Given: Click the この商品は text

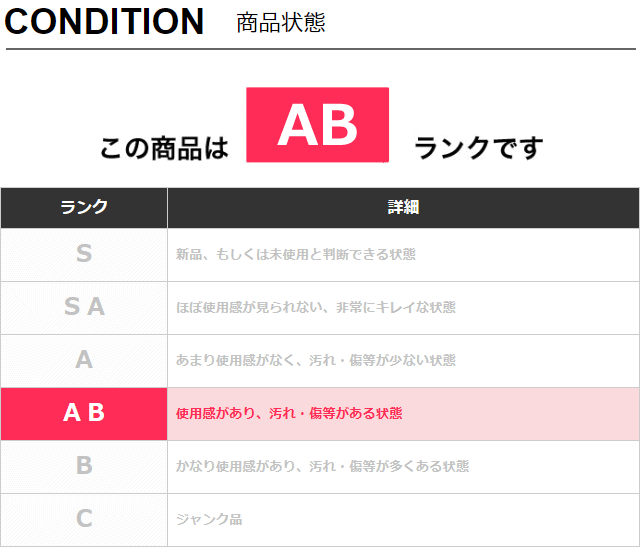Looking at the screenshot, I should tap(164, 148).
